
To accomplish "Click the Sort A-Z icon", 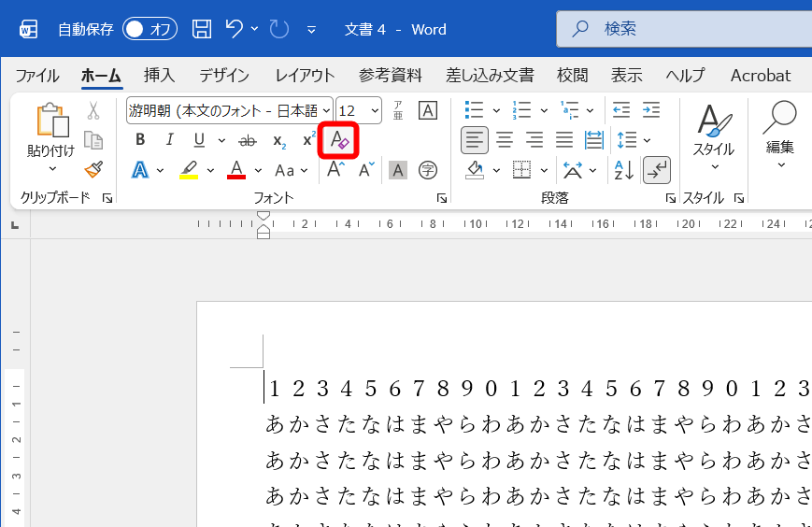I will click(623, 170).
